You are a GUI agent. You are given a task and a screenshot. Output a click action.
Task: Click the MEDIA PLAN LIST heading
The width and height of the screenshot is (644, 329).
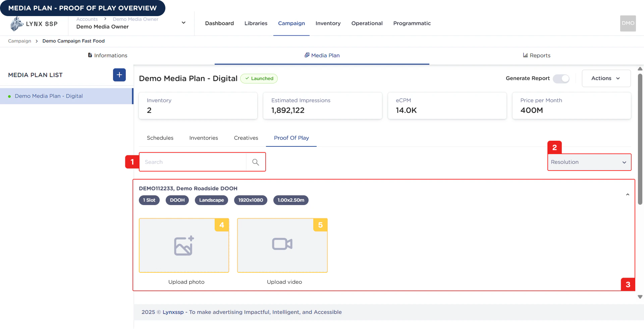coord(35,75)
